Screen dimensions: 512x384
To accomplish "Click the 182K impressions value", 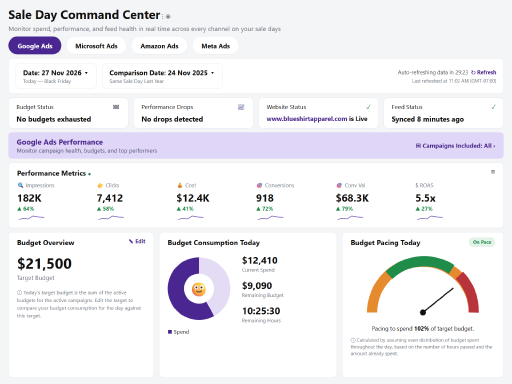I will click(29, 198).
